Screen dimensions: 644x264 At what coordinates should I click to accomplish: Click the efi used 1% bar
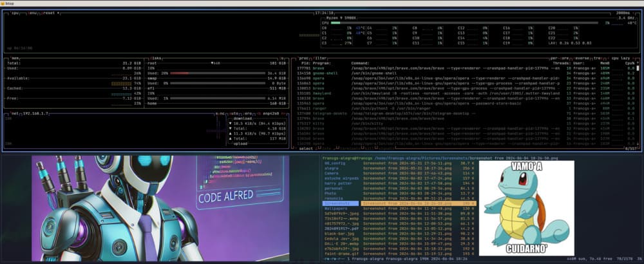coord(217,98)
